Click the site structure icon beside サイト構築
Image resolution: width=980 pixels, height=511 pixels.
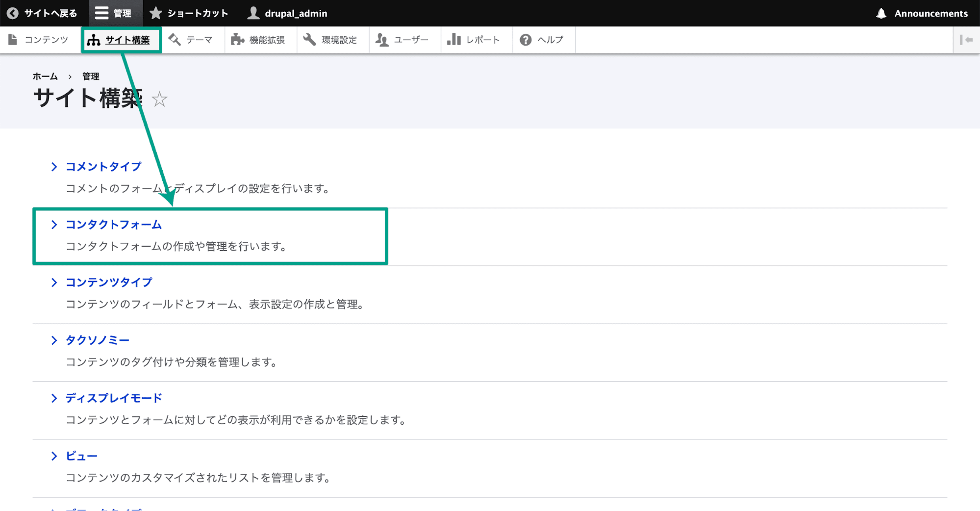click(94, 40)
